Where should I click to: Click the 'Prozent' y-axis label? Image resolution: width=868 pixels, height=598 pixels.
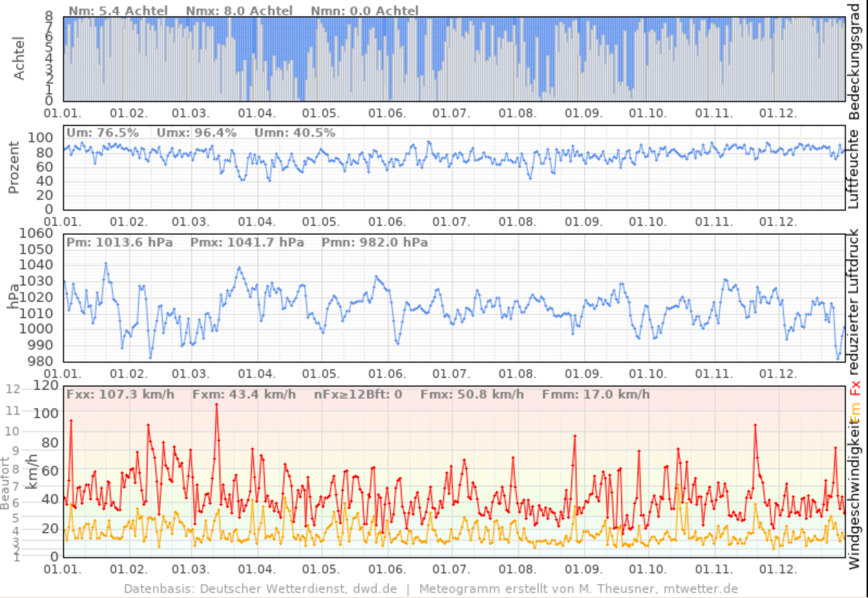(15, 168)
